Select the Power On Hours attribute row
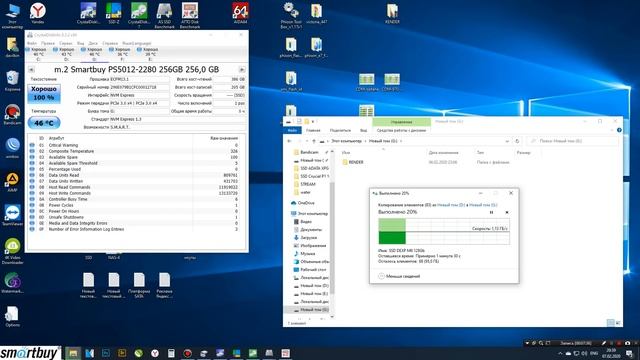The height and width of the screenshot is (360, 640). pos(134,211)
